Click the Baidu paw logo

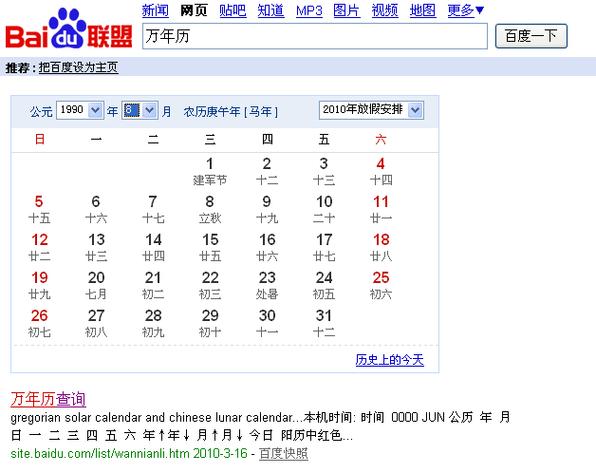pos(68,29)
